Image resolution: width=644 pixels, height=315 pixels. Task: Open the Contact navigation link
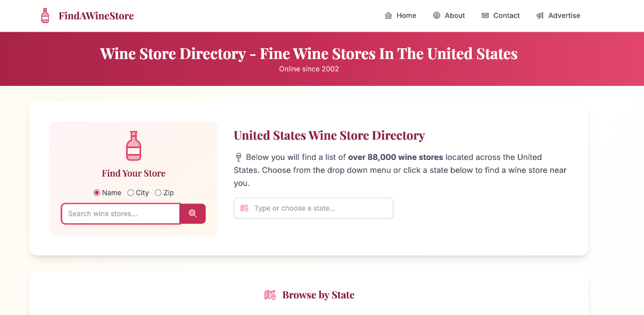click(x=506, y=16)
